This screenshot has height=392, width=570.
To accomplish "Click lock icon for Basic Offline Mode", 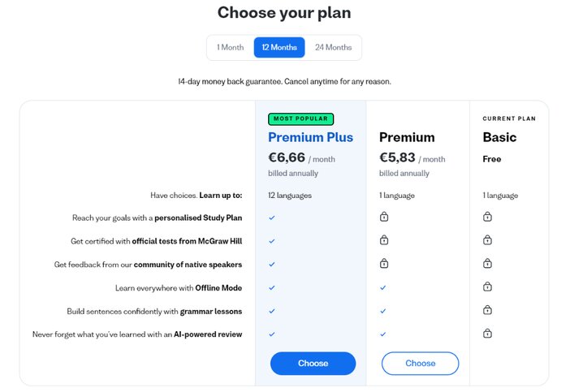I will 487,286.
